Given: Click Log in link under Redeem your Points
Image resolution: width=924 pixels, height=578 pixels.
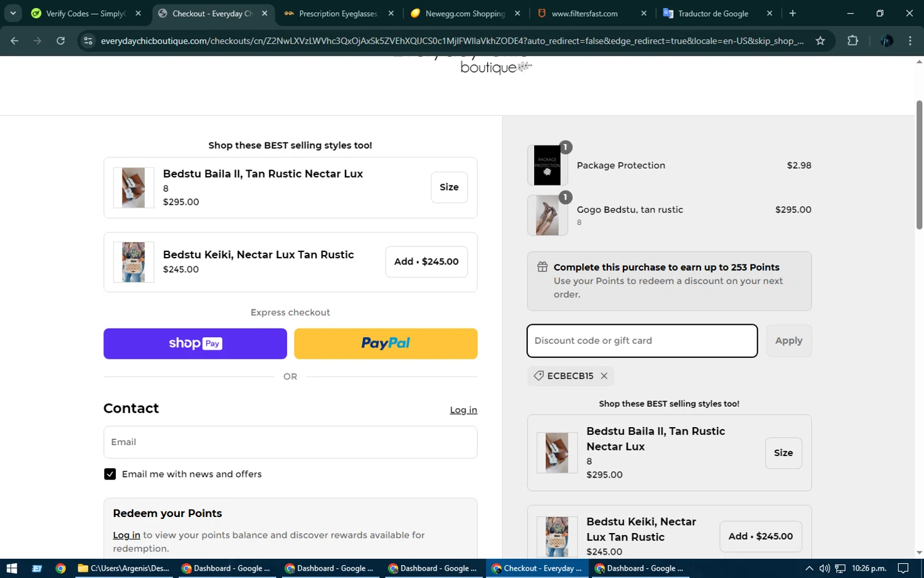Looking at the screenshot, I should click(x=126, y=535).
